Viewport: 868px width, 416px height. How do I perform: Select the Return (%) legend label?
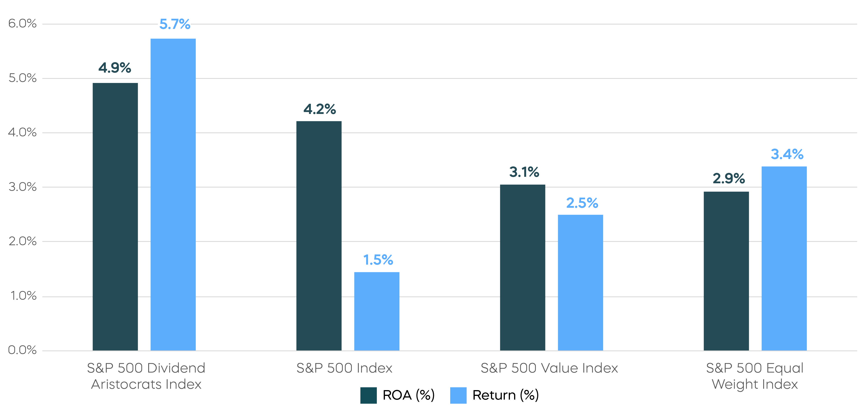[506, 395]
